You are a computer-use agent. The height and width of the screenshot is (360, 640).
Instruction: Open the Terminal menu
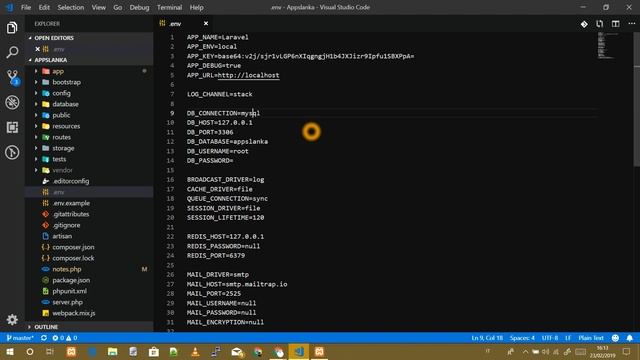(x=169, y=7)
